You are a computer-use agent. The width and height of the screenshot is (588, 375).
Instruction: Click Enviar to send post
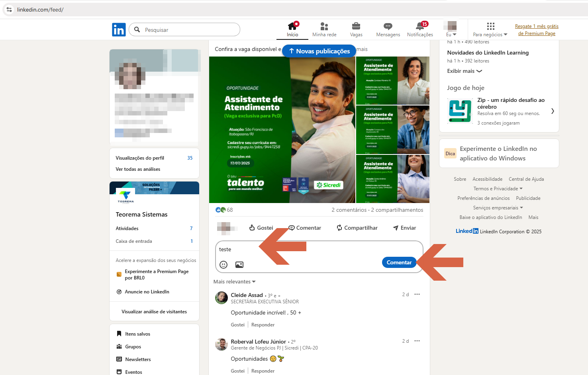(404, 228)
